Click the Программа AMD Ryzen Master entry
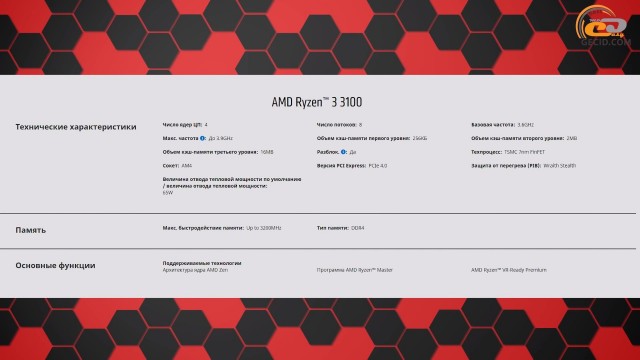Image resolution: width=640 pixels, height=360 pixels. pos(355,270)
